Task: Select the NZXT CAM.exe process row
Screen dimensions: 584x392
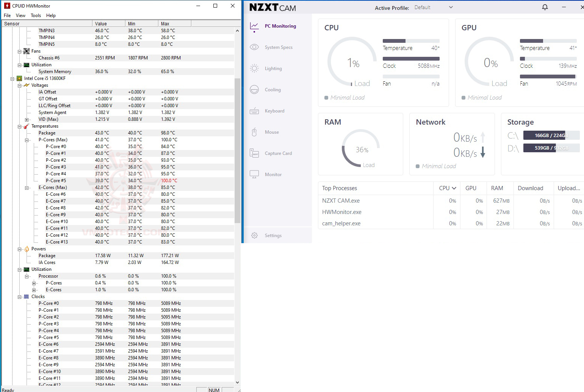Action: [451, 201]
